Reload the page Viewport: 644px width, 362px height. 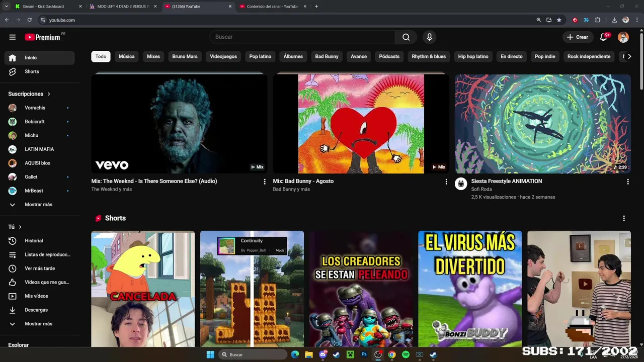(x=30, y=20)
